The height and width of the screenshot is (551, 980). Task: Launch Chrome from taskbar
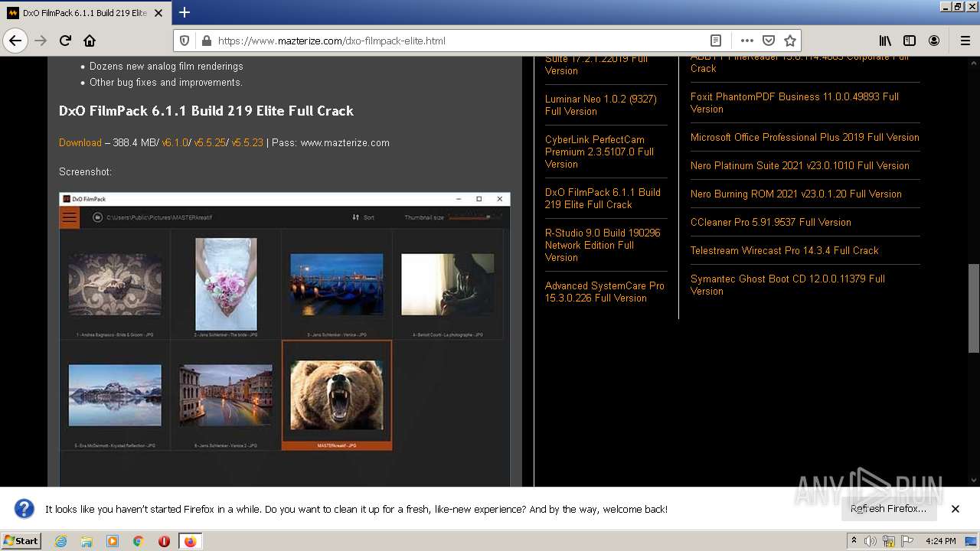(x=139, y=541)
